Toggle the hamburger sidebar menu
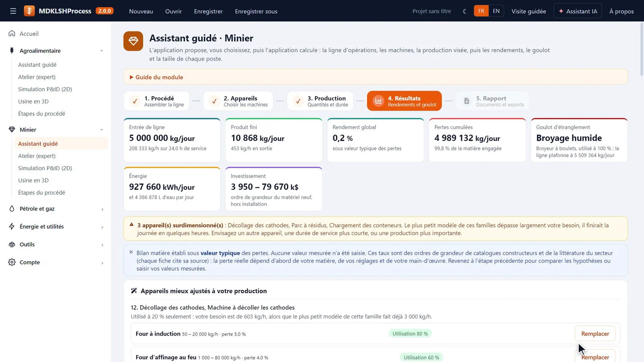The image size is (644, 362). pyautogui.click(x=13, y=11)
